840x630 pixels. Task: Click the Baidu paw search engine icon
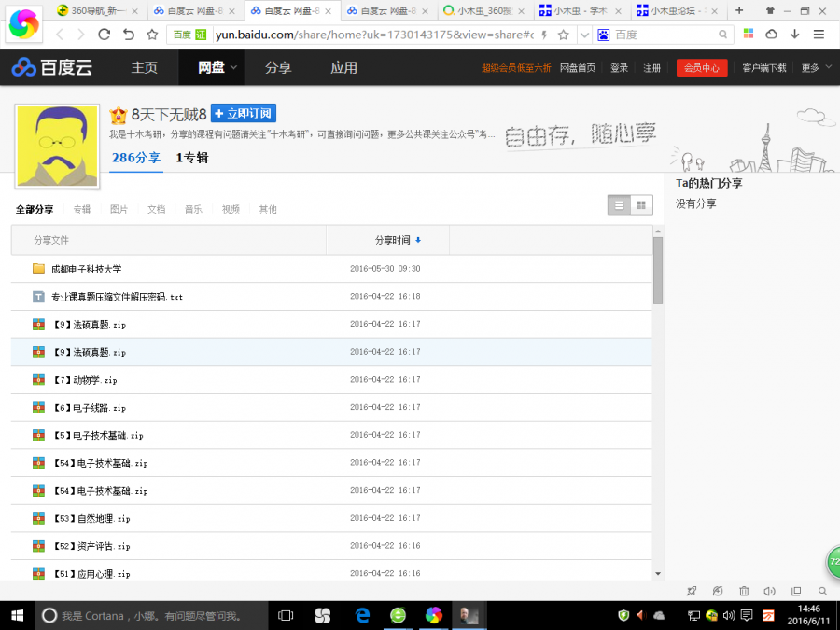click(604, 35)
